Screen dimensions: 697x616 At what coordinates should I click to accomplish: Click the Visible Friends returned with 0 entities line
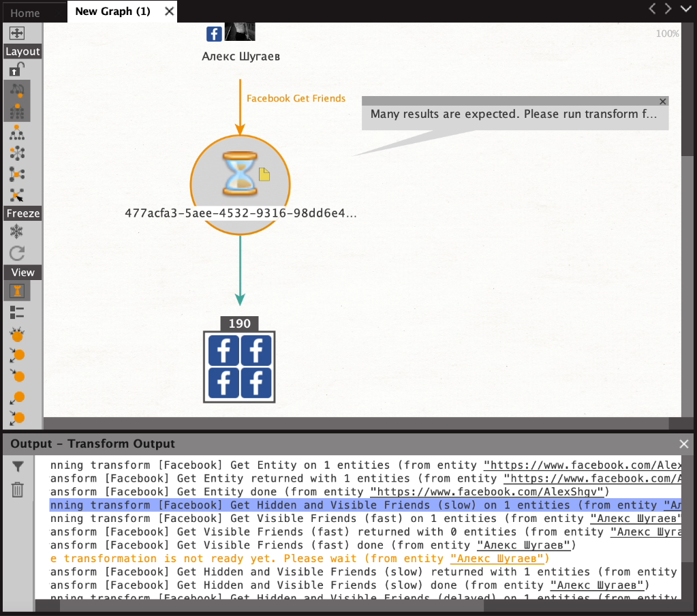[x=365, y=532]
